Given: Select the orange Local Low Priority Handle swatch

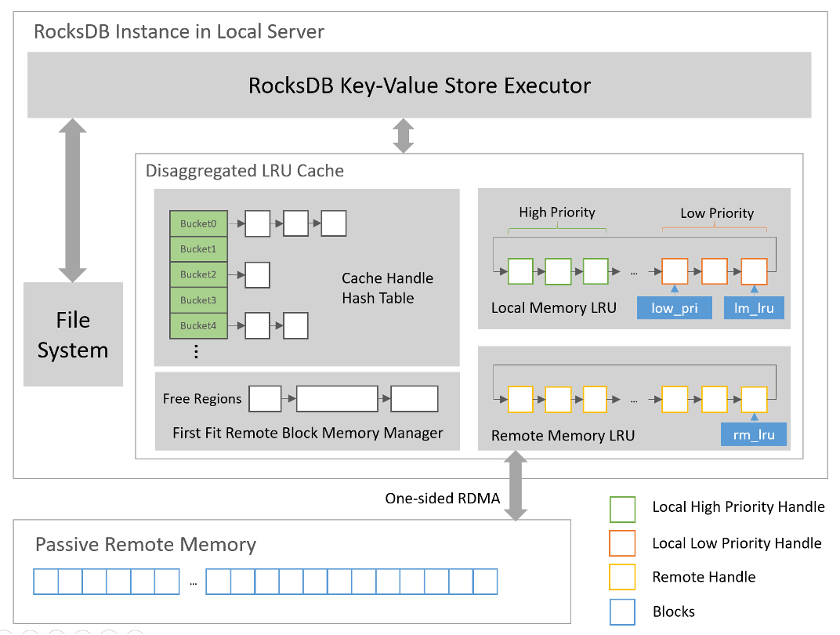Looking at the screenshot, I should pos(622,544).
